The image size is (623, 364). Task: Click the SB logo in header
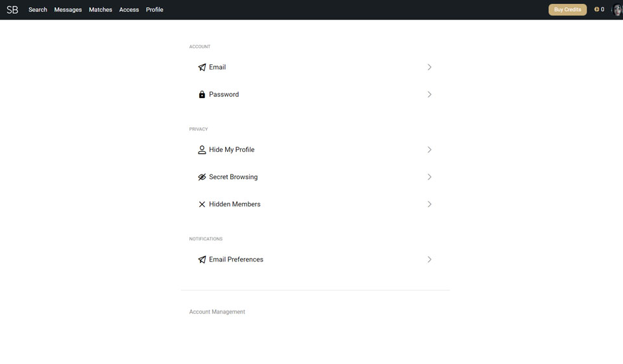click(12, 10)
